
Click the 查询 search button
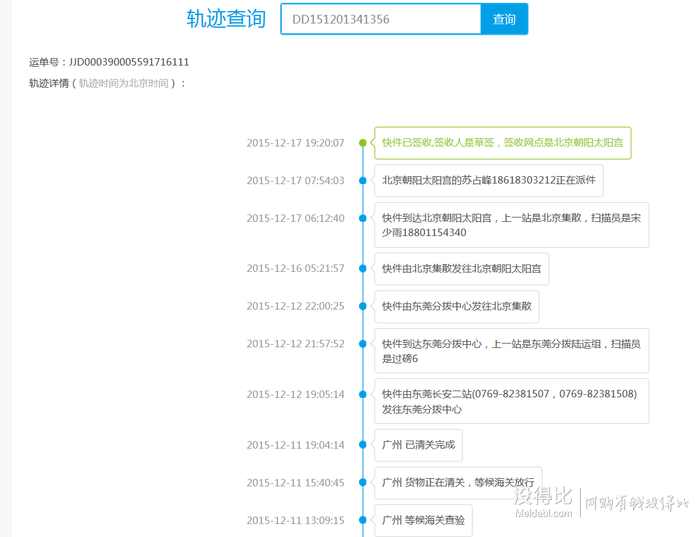pyautogui.click(x=504, y=19)
